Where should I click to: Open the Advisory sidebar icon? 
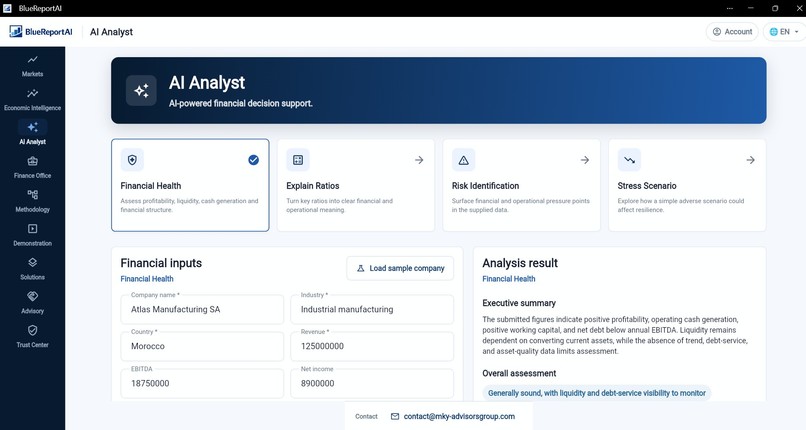coord(32,296)
